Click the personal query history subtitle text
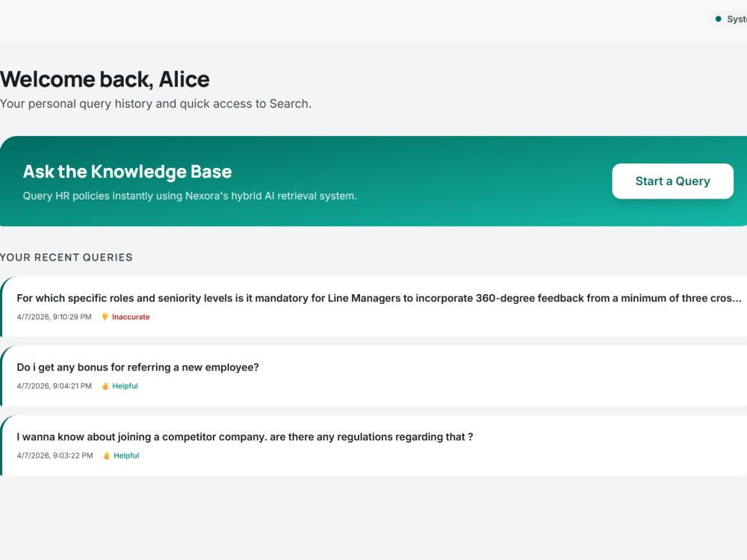Image resolution: width=747 pixels, height=560 pixels. pyautogui.click(x=156, y=104)
